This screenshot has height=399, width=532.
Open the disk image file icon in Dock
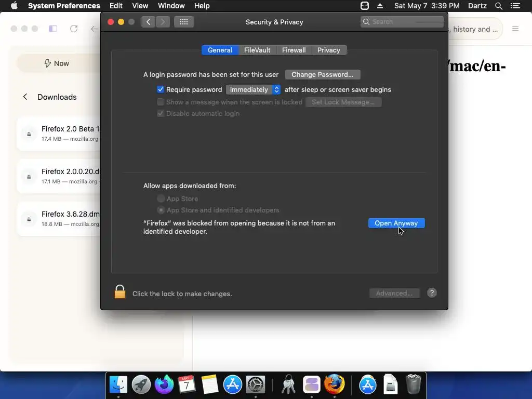[x=391, y=384]
